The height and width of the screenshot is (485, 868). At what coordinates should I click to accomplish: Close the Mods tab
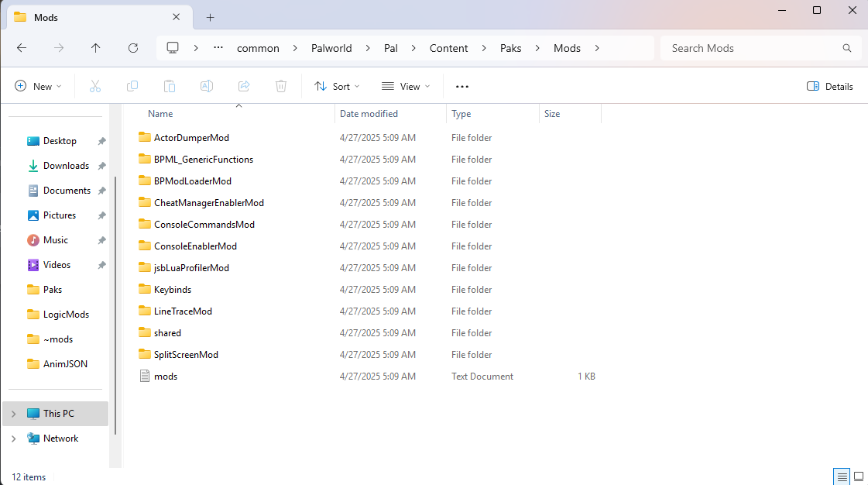(x=176, y=17)
